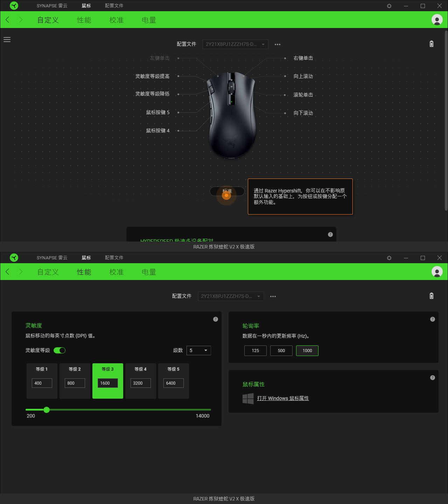Open SYNAPSE 雷云 tab in the Customize window
This screenshot has height=504, width=448.
pyautogui.click(x=52, y=6)
